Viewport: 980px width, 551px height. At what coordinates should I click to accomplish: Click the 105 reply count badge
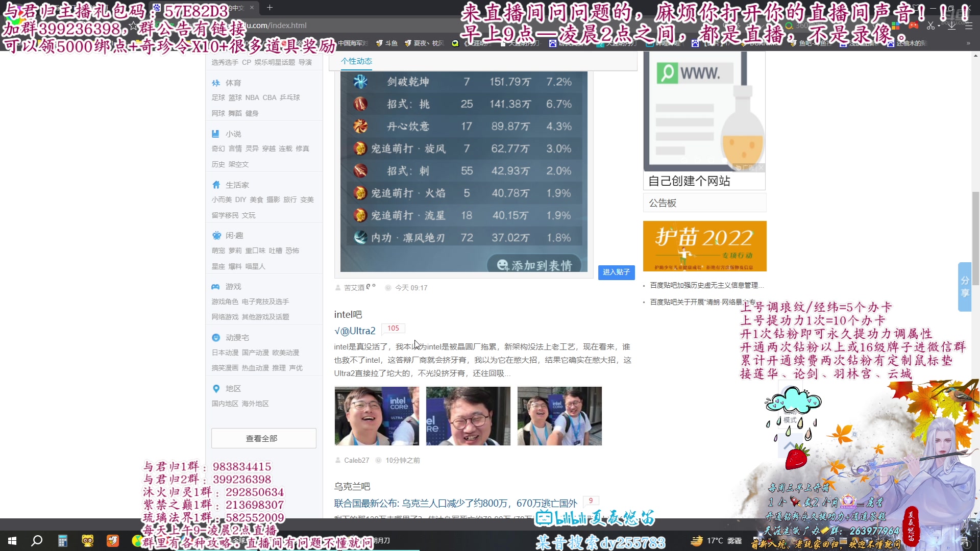[x=393, y=329]
